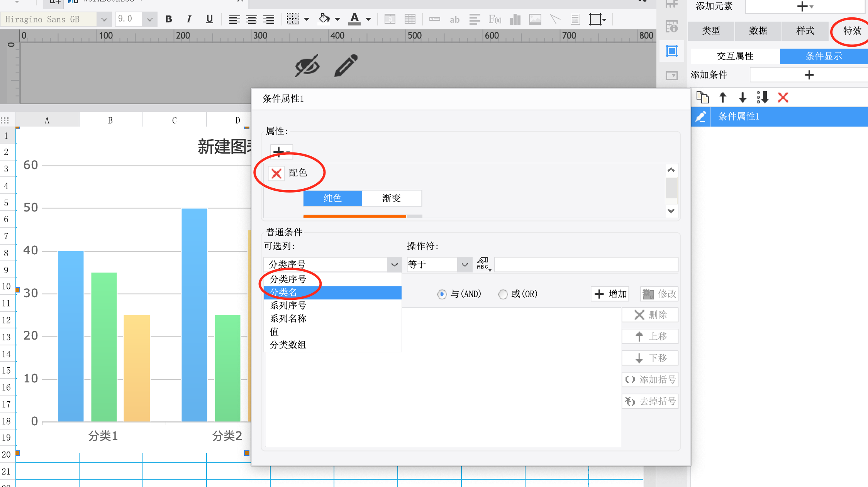Click the font color A icon
The image size is (868, 487).
tap(354, 19)
